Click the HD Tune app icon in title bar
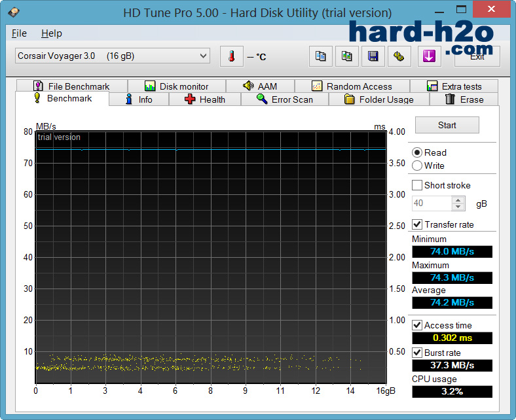The width and height of the screenshot is (516, 420). point(14,13)
